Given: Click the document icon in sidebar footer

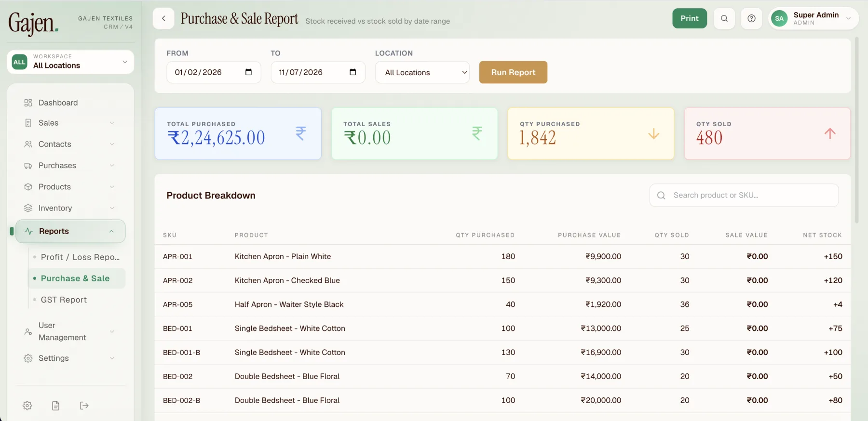Looking at the screenshot, I should click(56, 406).
